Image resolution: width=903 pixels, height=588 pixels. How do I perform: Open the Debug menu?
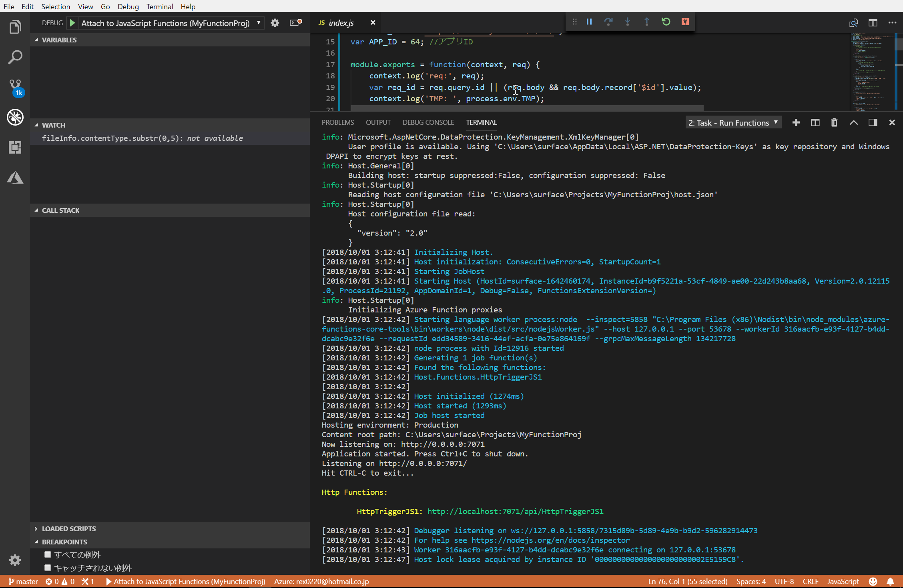pos(128,6)
